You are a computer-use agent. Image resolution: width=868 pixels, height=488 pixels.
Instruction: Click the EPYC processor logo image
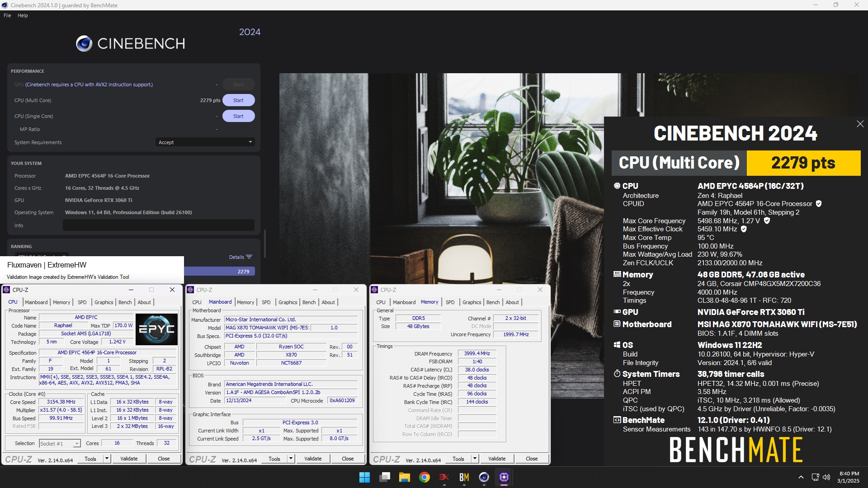[156, 329]
